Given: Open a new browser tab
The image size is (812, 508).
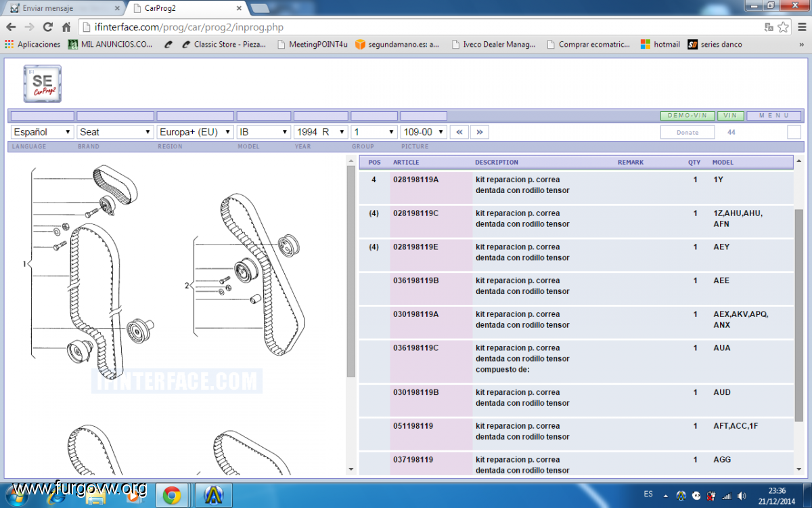Looking at the screenshot, I should 260,9.
